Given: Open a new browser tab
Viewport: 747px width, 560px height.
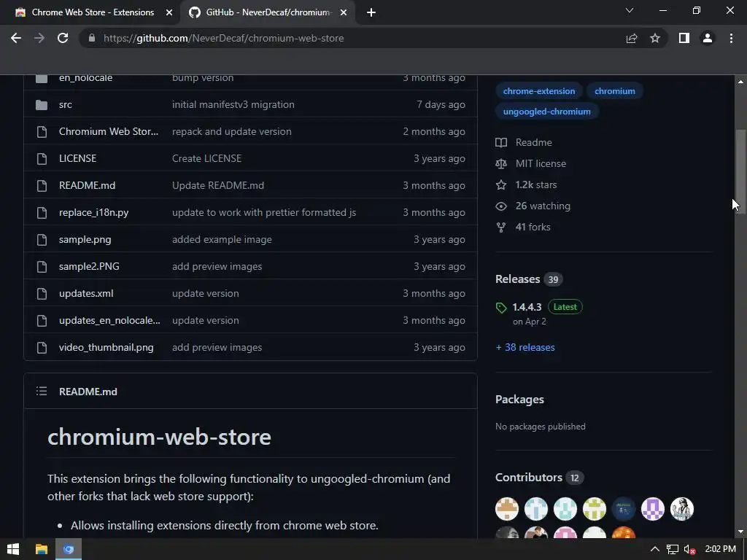Looking at the screenshot, I should (371, 12).
